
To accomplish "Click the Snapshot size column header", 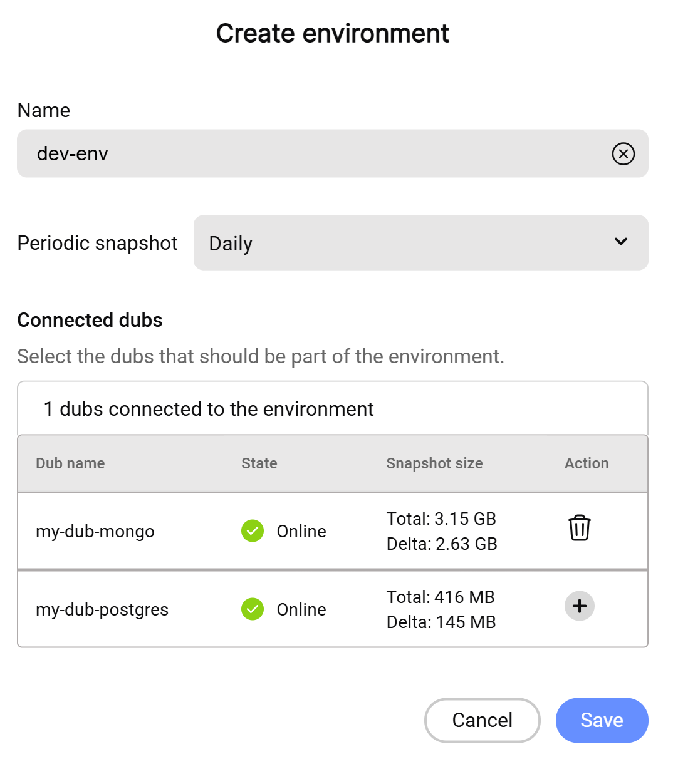I will point(434,463).
